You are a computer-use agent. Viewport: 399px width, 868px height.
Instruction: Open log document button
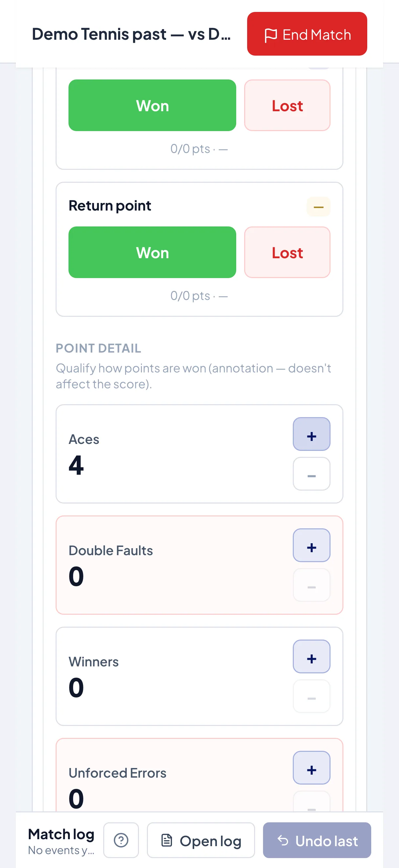tap(201, 840)
